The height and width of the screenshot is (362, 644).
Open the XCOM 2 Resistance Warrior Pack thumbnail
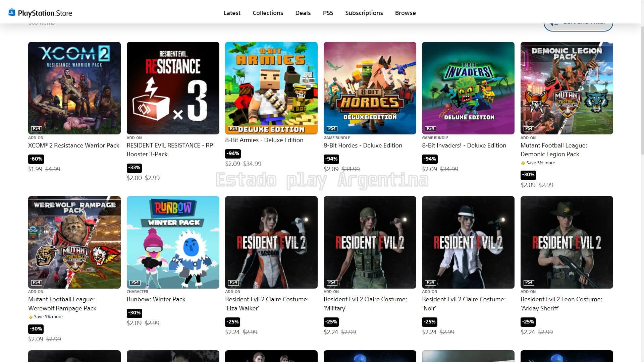click(74, 88)
